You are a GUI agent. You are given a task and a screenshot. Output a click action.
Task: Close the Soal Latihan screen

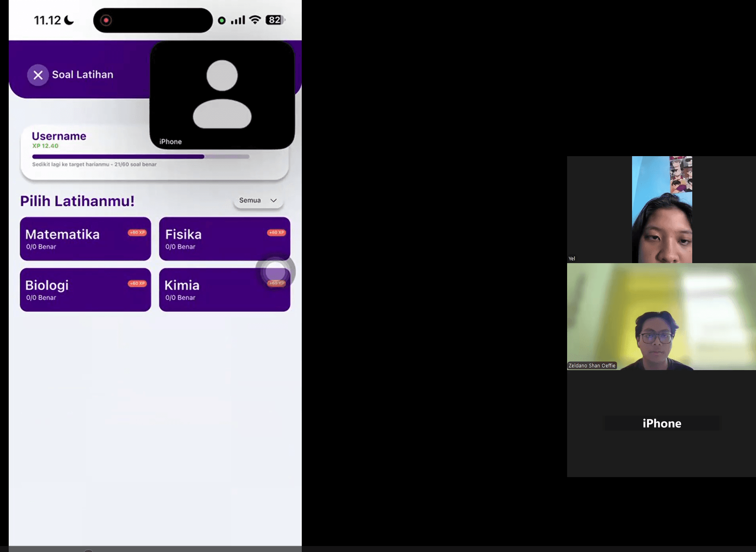[38, 75]
